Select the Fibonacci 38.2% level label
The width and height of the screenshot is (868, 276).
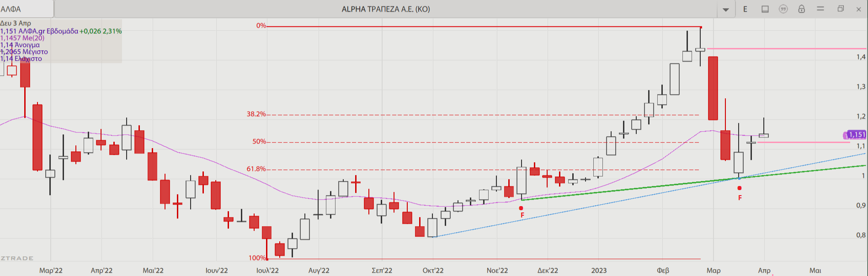(x=256, y=114)
